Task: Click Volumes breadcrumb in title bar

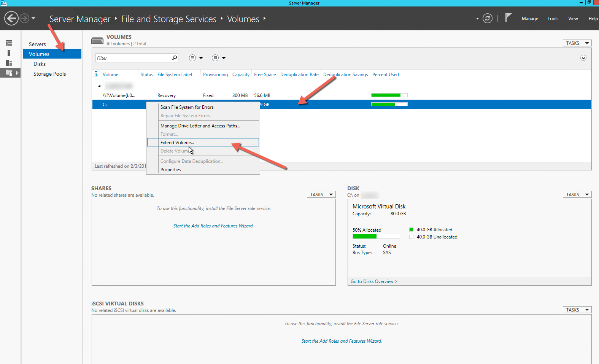Action: [x=243, y=19]
